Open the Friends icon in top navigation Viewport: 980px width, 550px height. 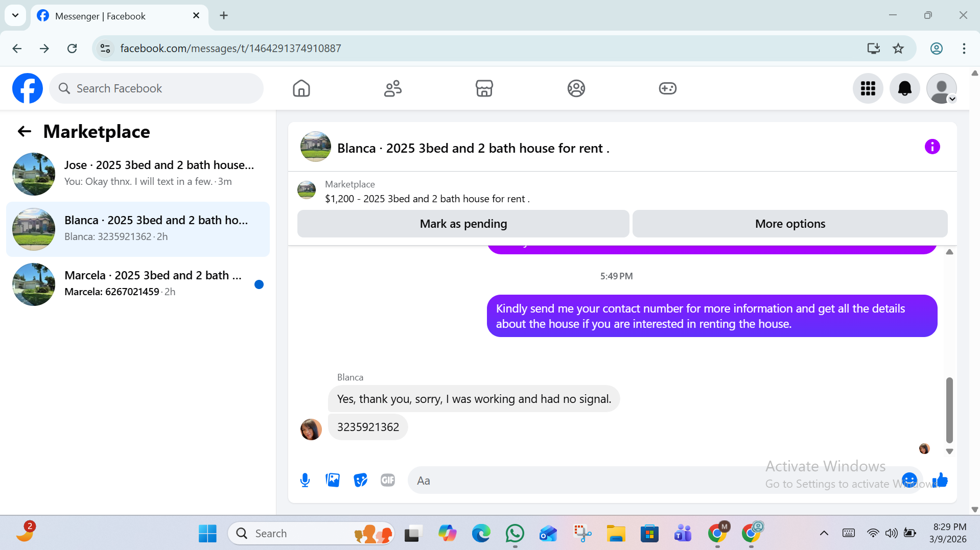(393, 88)
